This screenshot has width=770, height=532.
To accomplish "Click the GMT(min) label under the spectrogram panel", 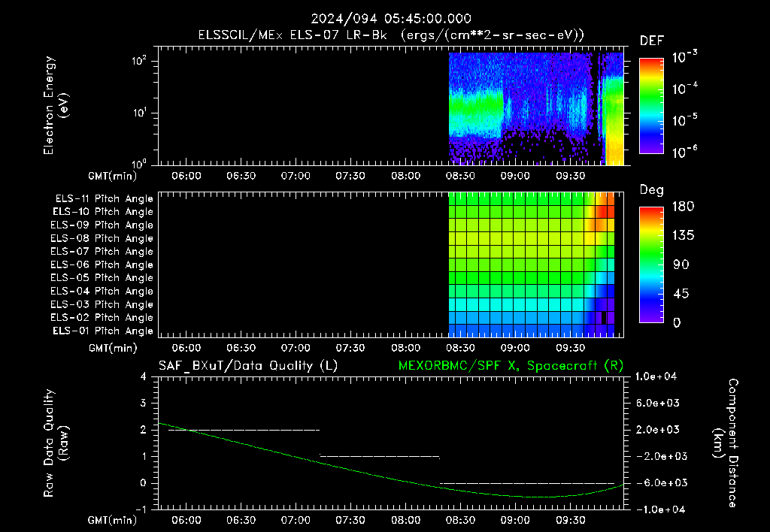I will 113,176.
